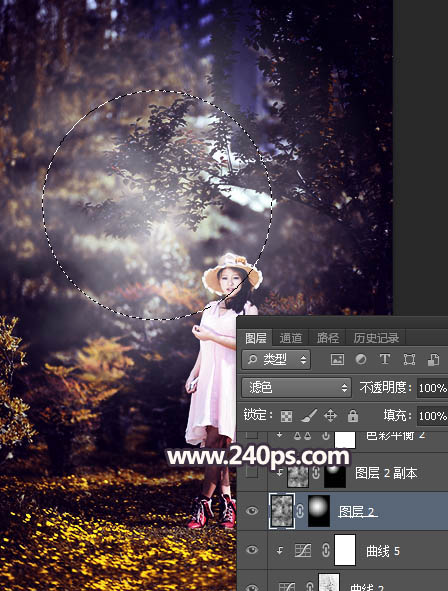Click lock image pixels brush icon
Screen dimensions: 448x591
(x=309, y=416)
